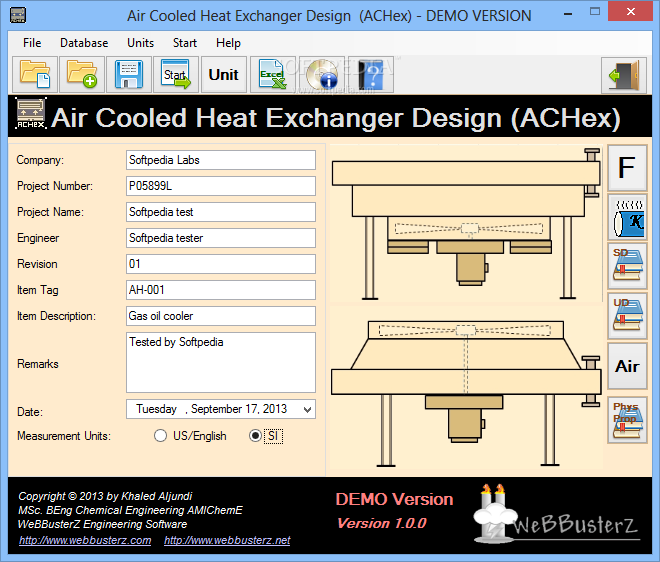Minimize the ACHex window
This screenshot has width=660, height=562.
point(568,14)
